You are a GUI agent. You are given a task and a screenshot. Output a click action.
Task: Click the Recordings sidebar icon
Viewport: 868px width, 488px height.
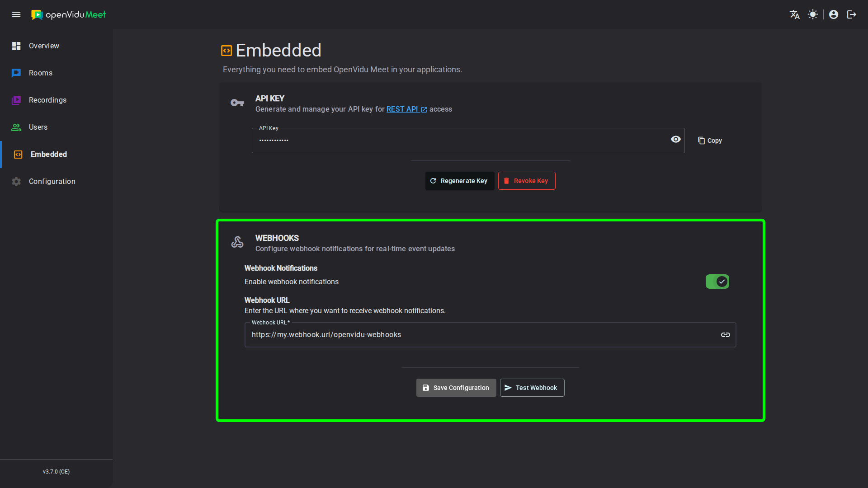[16, 100]
